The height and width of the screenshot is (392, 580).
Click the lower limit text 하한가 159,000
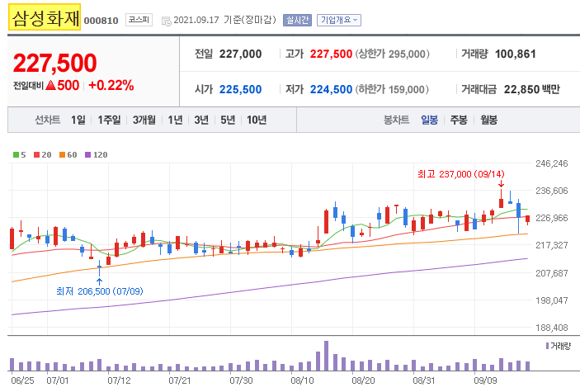(x=392, y=90)
